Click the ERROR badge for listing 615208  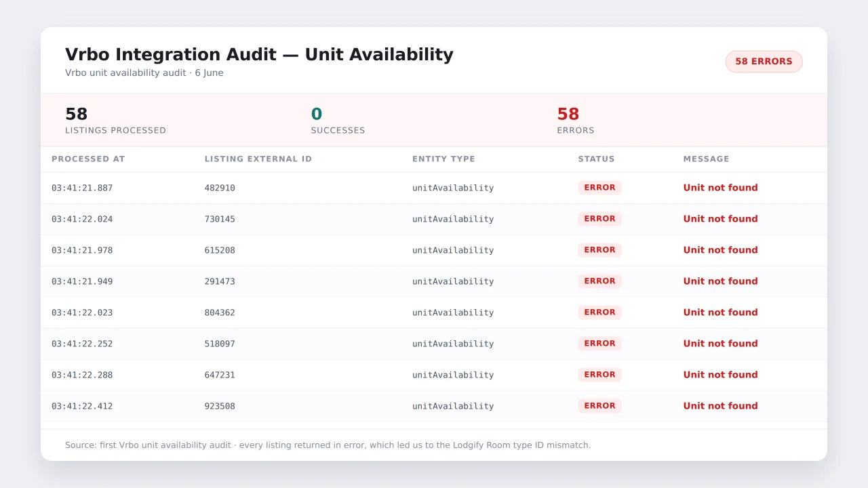(x=599, y=250)
